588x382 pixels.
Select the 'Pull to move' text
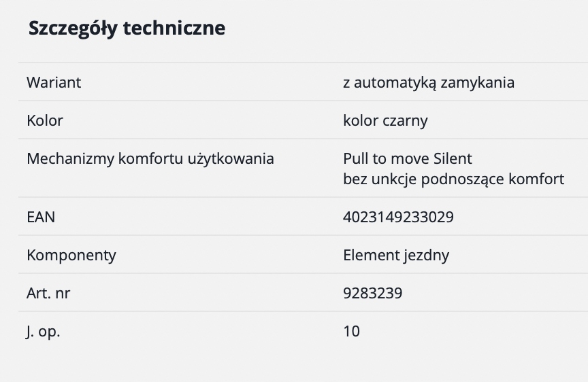click(386, 158)
